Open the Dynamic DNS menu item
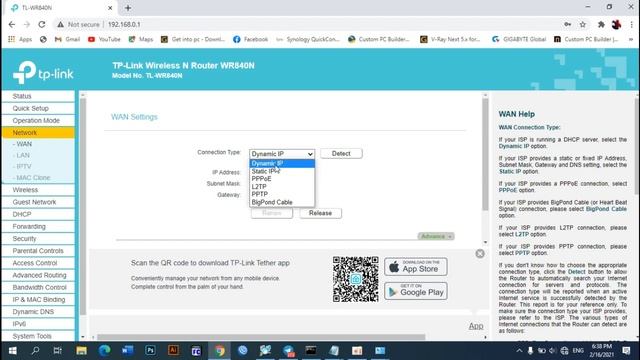 pyautogui.click(x=38, y=312)
